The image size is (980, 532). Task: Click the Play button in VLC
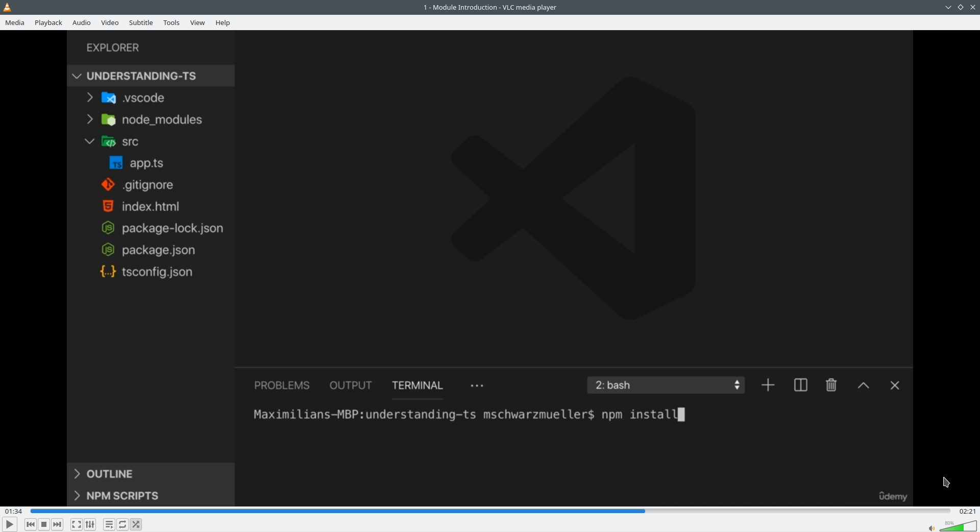coord(9,524)
